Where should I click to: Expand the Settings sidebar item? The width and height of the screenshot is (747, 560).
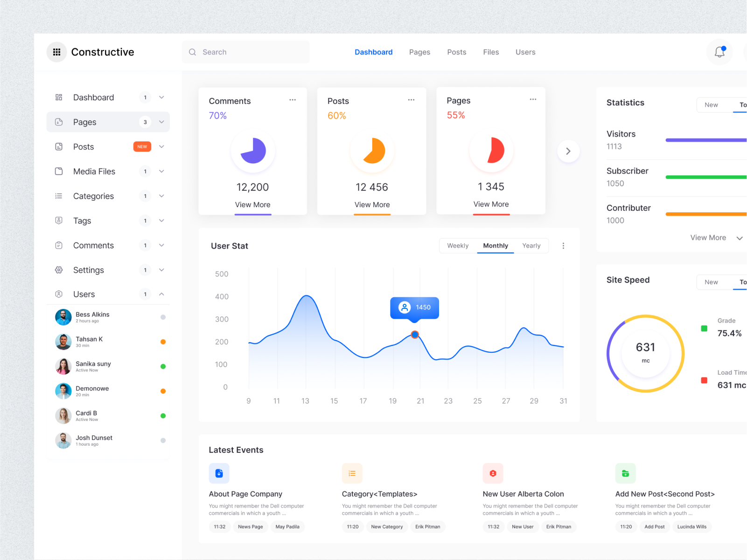click(161, 270)
